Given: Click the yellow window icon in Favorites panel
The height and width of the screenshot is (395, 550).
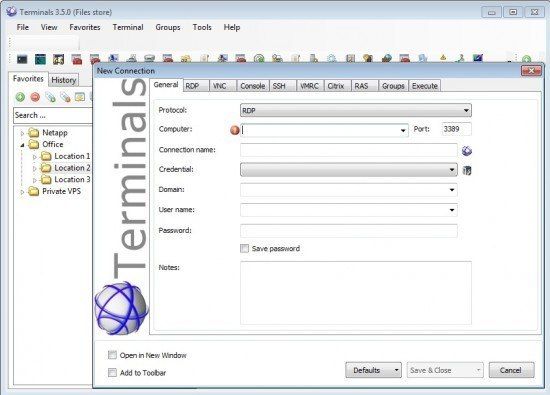Looking at the screenshot, I should point(80,97).
